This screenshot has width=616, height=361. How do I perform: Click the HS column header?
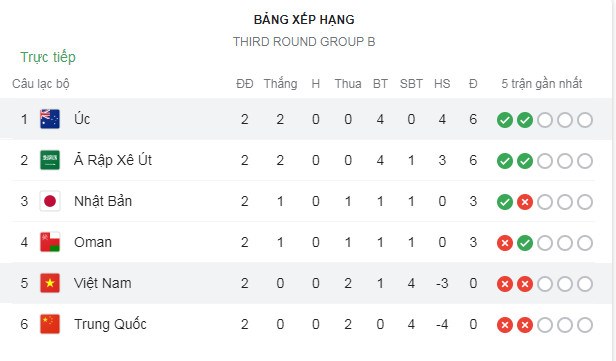click(x=442, y=84)
